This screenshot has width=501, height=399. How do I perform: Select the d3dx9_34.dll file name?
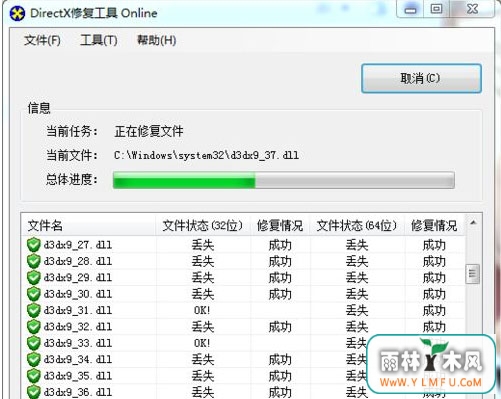(x=78, y=360)
